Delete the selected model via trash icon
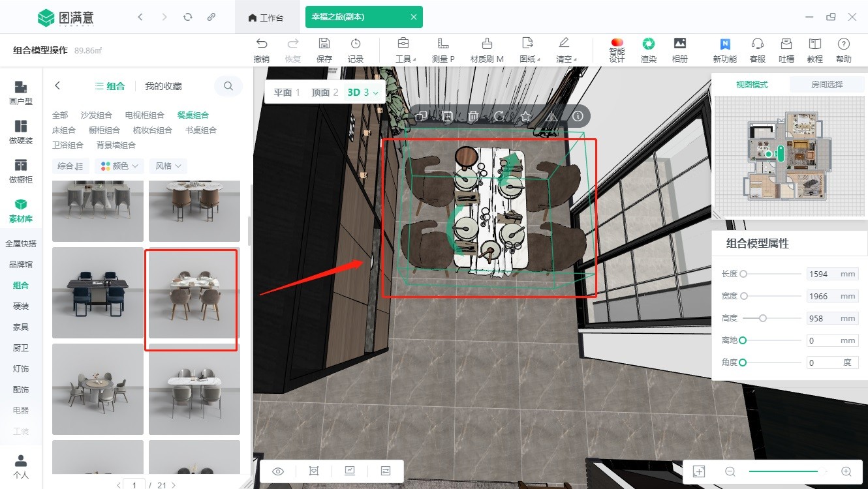This screenshot has width=868, height=489. point(473,117)
